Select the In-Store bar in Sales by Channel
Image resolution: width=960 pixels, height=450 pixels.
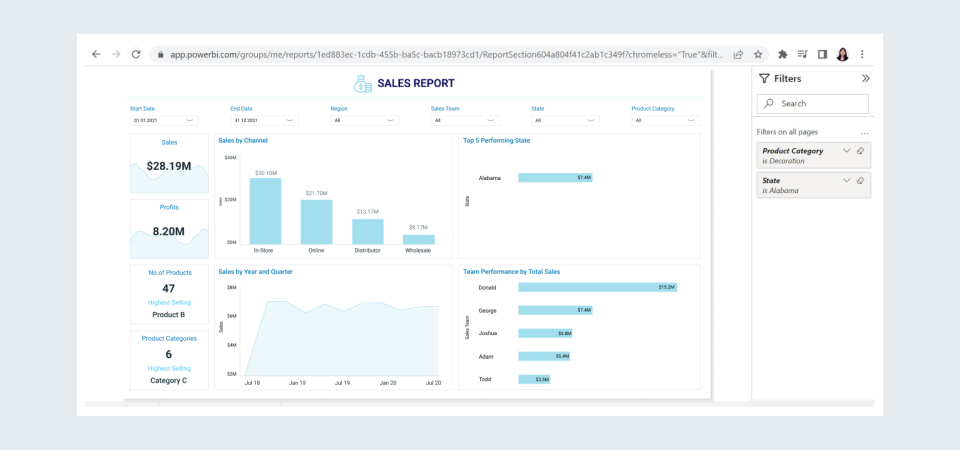pos(265,211)
